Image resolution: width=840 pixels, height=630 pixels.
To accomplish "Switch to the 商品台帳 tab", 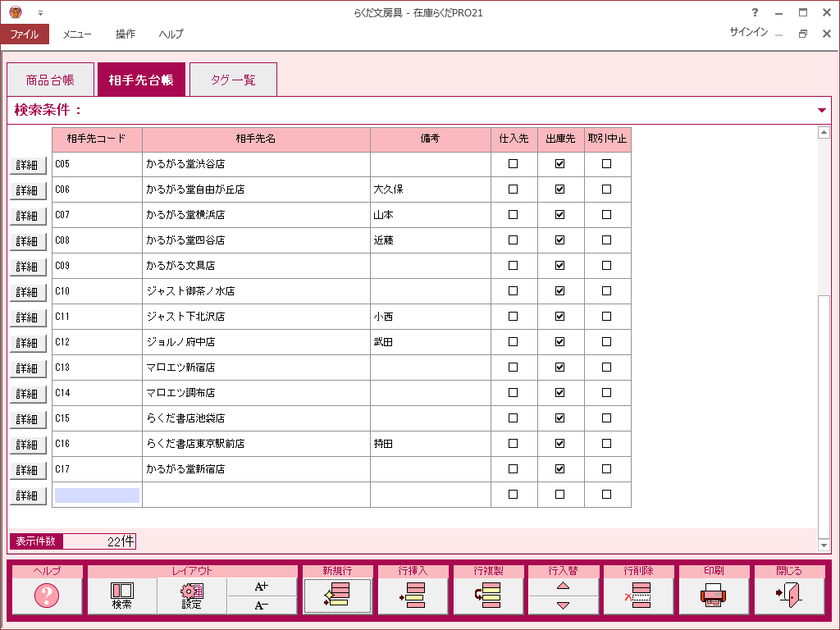I will tap(50, 80).
